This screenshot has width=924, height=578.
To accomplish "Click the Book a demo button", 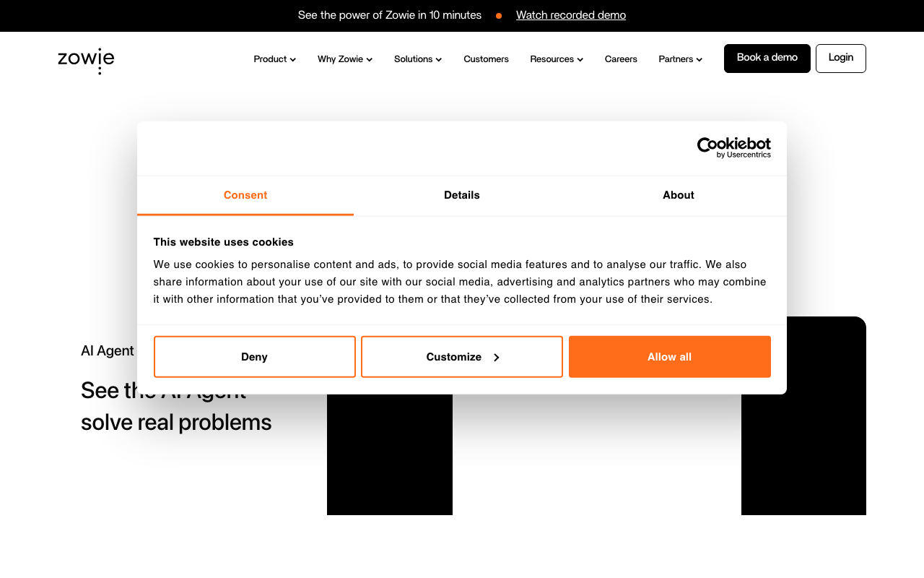I will click(x=767, y=58).
